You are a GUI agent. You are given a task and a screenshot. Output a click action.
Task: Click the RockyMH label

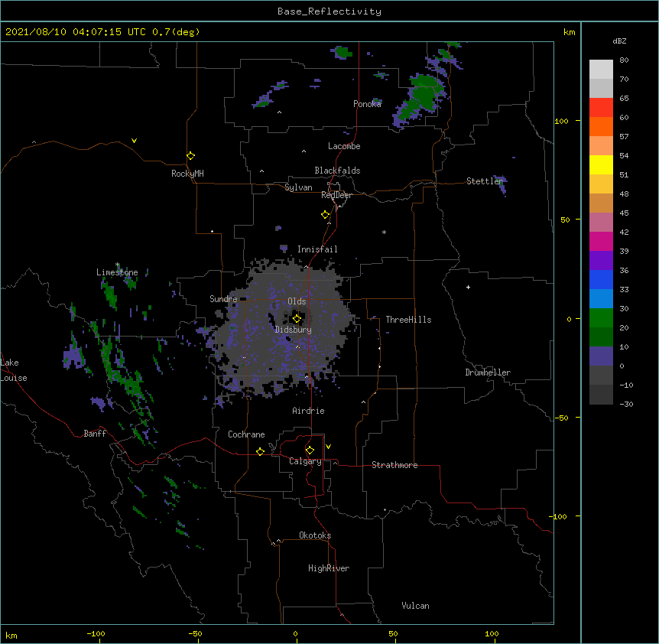point(187,174)
